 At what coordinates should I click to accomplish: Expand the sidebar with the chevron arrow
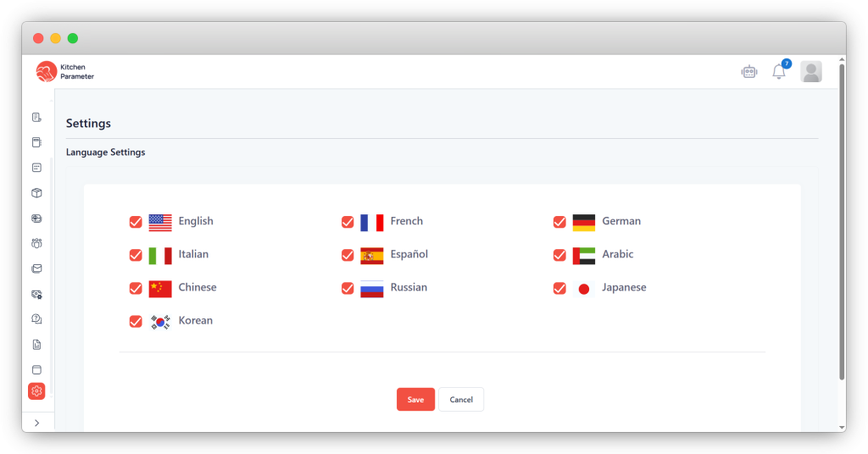point(36,423)
